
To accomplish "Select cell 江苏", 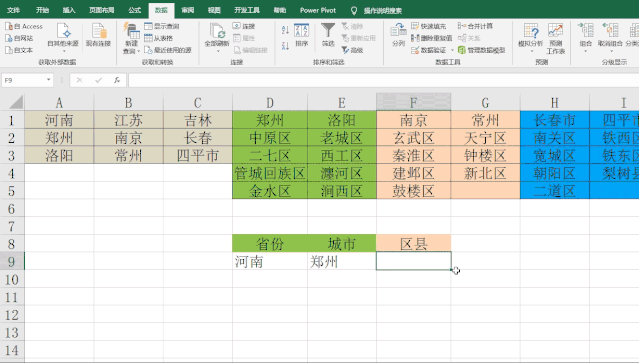I will pos(128,120).
